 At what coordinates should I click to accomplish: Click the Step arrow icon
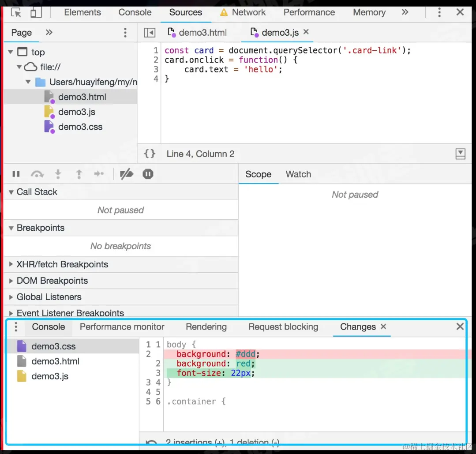point(99,174)
